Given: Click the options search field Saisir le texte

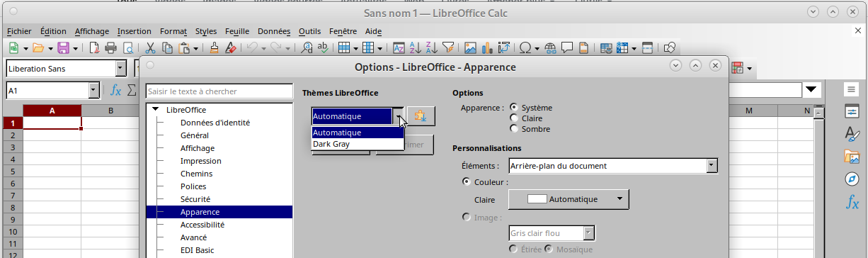Looking at the screenshot, I should (219, 91).
